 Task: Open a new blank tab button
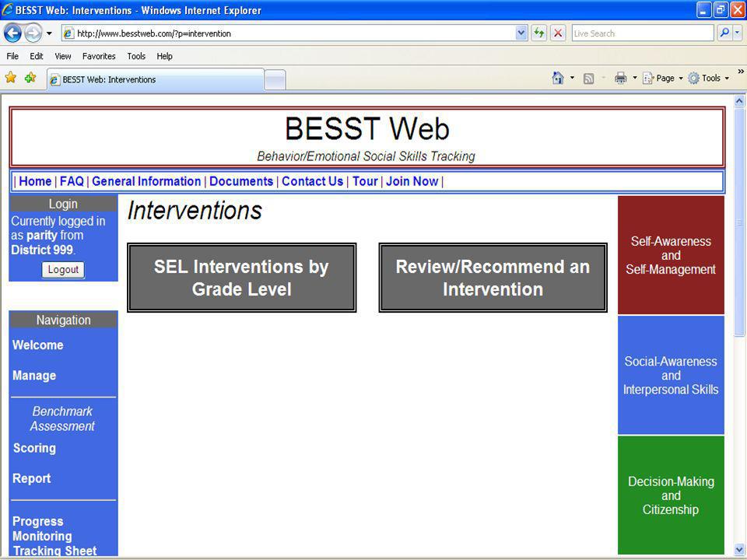tap(275, 80)
